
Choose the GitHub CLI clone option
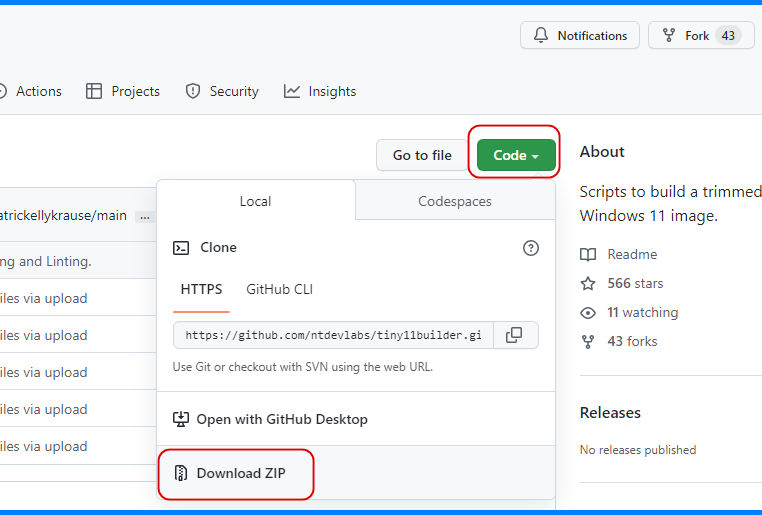[279, 289]
